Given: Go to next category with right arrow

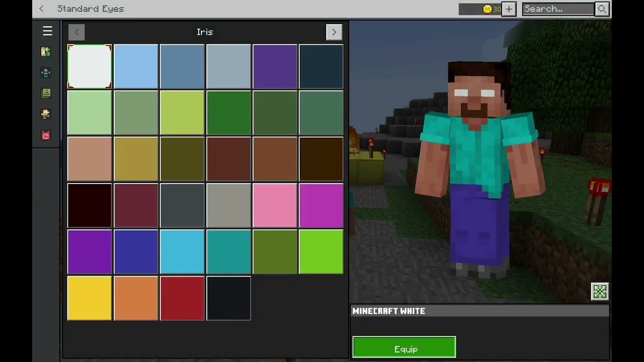Looking at the screenshot, I should coord(334,32).
